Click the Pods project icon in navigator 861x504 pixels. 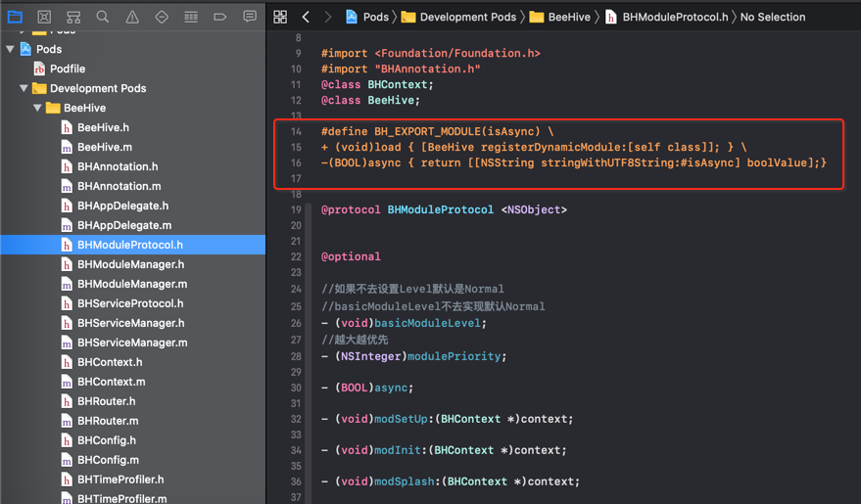(x=25, y=49)
